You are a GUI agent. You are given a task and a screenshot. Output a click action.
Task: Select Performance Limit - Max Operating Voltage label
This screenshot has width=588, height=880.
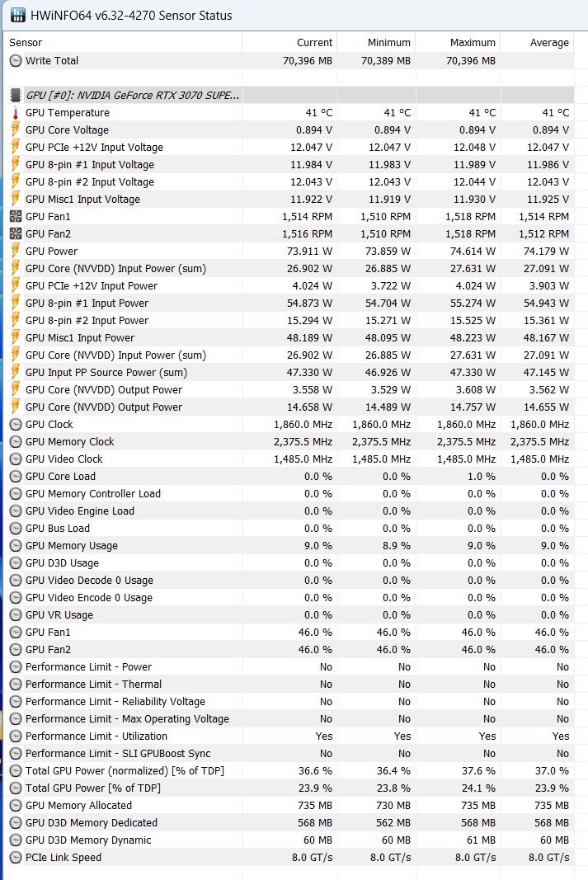[127, 719]
